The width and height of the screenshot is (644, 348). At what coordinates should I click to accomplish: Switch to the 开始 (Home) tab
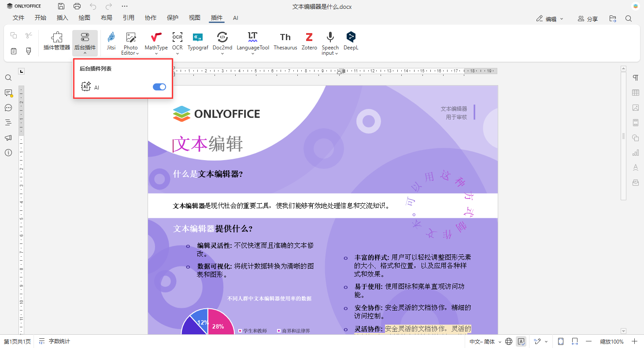point(41,18)
